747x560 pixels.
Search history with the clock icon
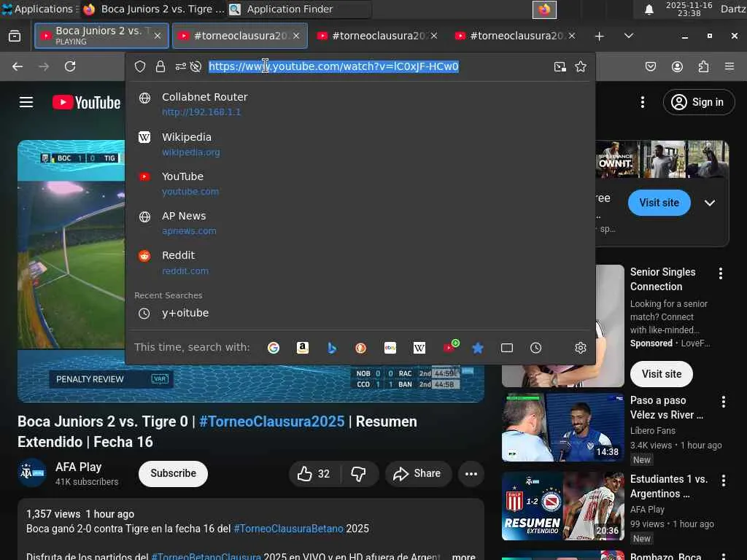pyautogui.click(x=536, y=348)
